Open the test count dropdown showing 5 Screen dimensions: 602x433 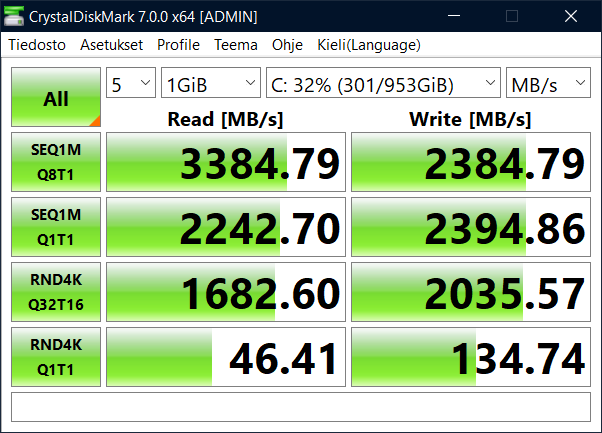130,84
